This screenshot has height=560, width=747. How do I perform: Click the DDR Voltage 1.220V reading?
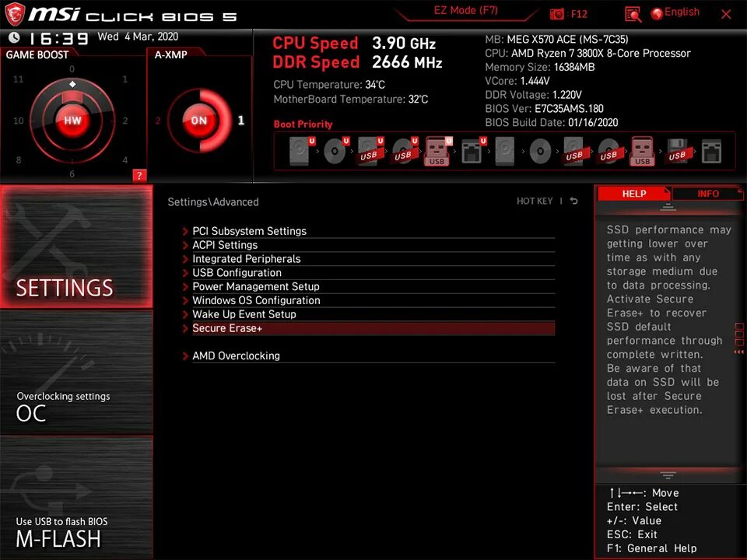pos(533,95)
